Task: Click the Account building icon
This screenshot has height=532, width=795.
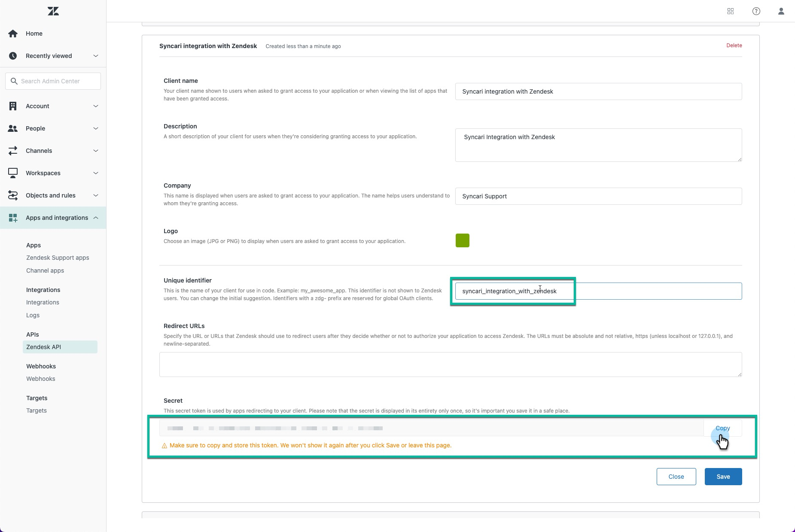Action: 13,106
